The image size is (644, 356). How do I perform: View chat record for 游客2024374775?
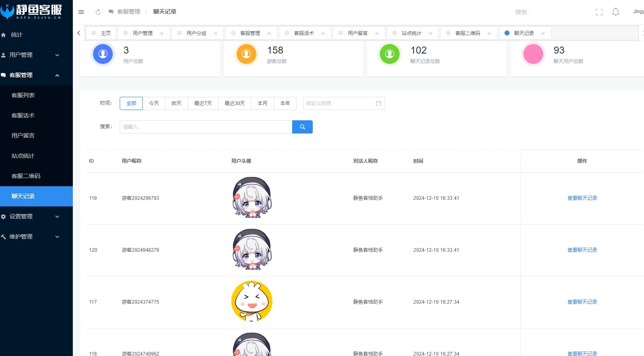[582, 302]
